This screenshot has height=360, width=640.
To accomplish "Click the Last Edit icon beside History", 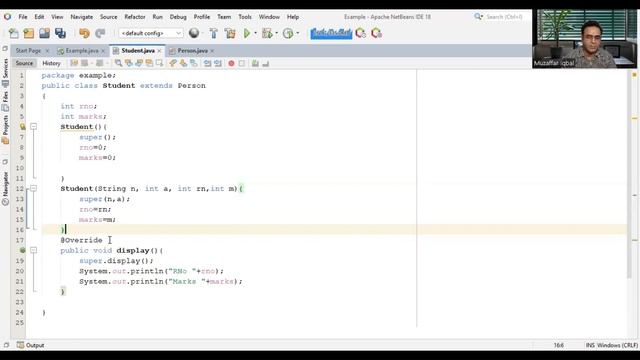I will click(74, 63).
